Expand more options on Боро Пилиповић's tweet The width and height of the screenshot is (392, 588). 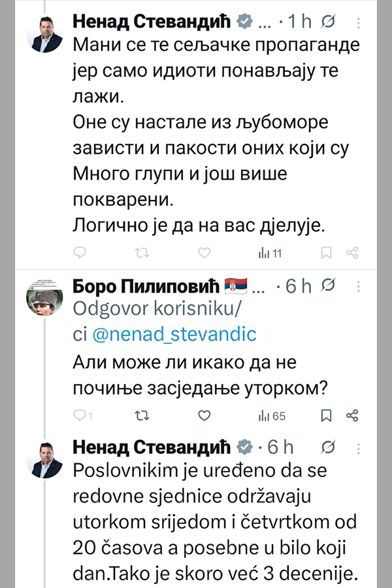[x=357, y=287]
